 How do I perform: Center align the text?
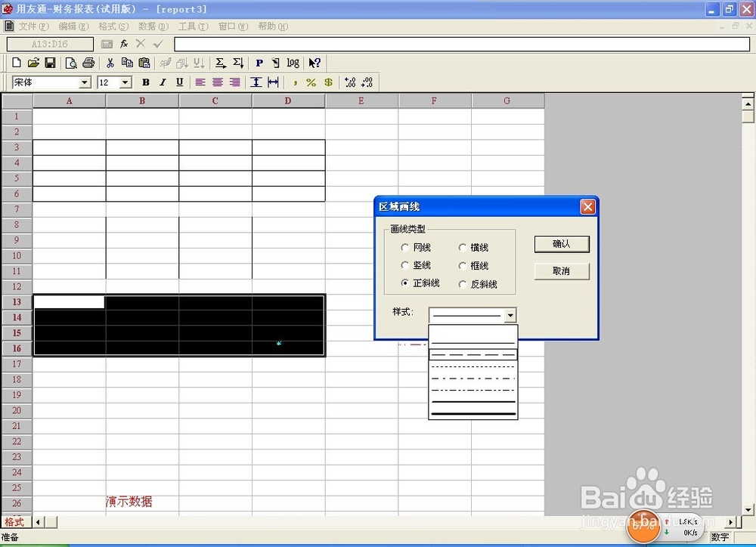click(218, 82)
